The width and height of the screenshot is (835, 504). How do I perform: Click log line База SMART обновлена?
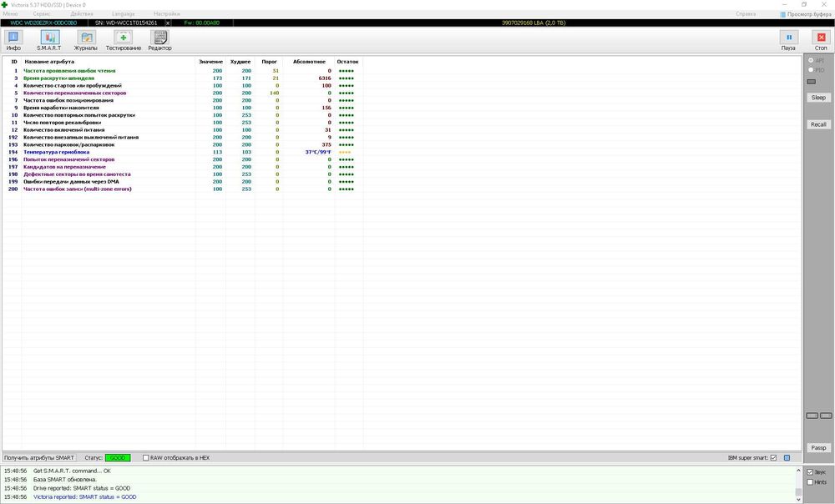pyautogui.click(x=65, y=480)
